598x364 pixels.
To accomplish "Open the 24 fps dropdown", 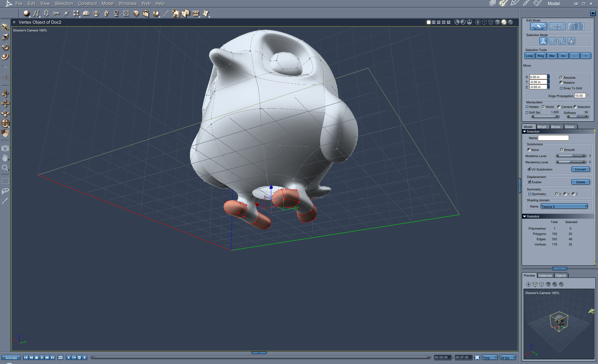I will click(508, 357).
